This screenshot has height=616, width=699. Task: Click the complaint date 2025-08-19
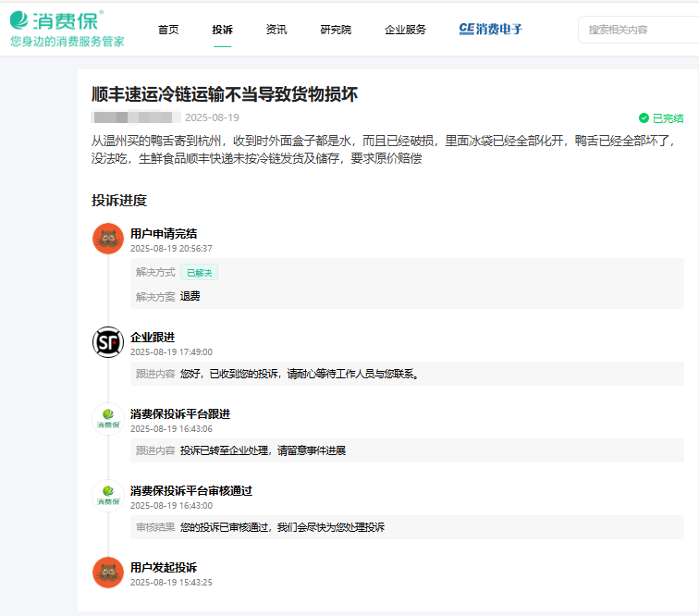click(213, 117)
